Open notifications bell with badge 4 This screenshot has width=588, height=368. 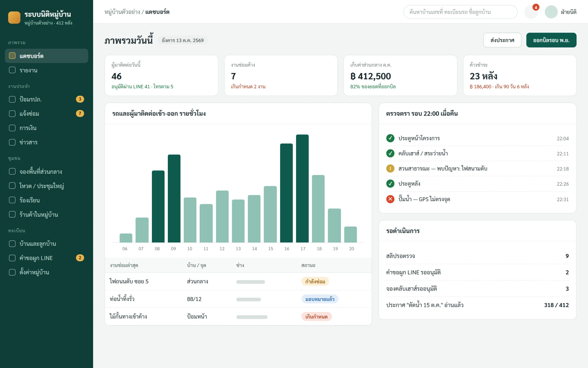click(531, 12)
